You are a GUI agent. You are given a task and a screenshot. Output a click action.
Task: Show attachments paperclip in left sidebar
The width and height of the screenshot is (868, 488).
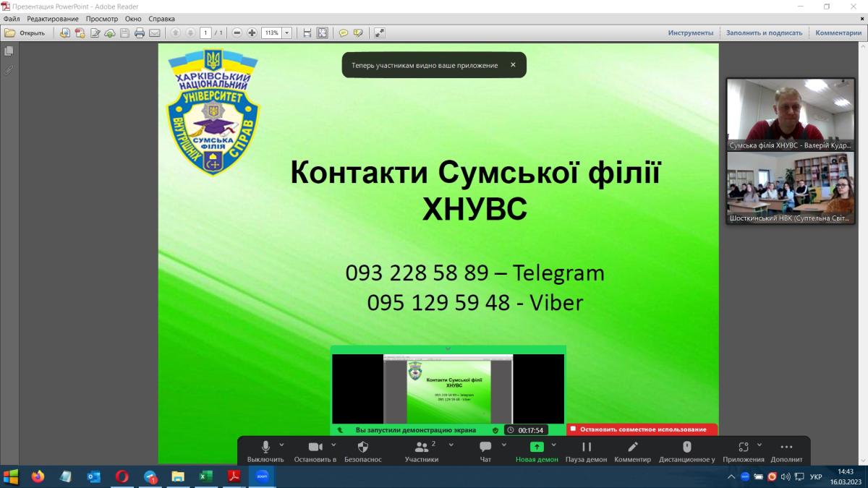coord(9,70)
